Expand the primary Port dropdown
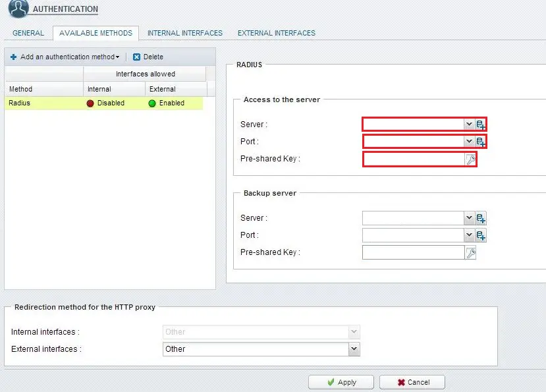Image resolution: width=546 pixels, height=392 pixels. coord(469,141)
